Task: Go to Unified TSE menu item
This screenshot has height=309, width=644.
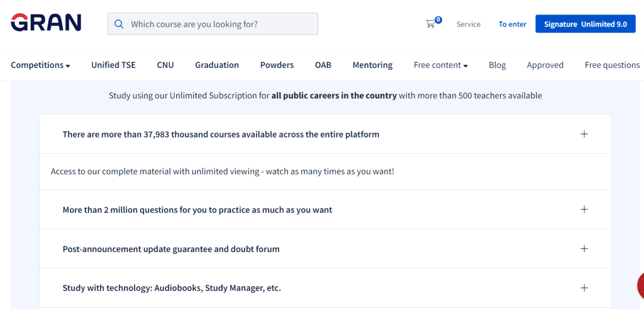Action: [x=113, y=65]
